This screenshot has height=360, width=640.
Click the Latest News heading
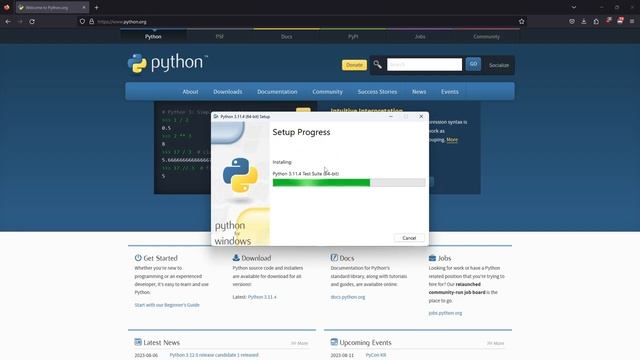pos(161,342)
